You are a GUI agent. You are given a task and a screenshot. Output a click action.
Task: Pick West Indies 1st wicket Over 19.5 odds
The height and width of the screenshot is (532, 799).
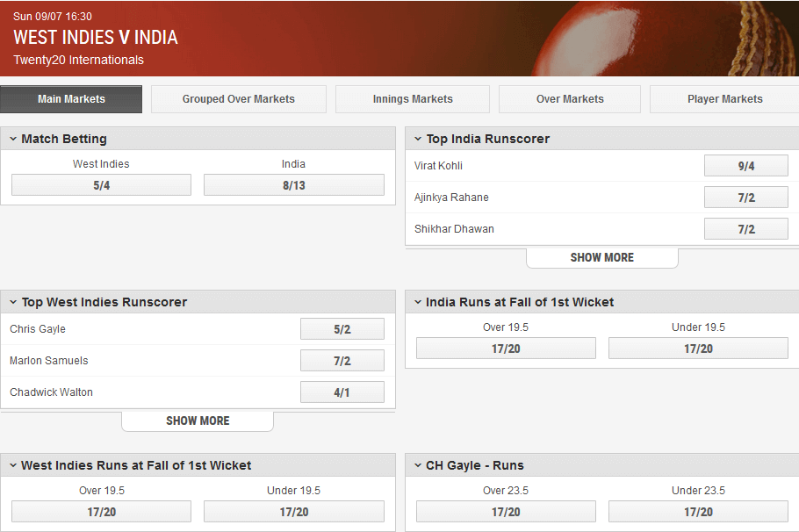pos(101,512)
